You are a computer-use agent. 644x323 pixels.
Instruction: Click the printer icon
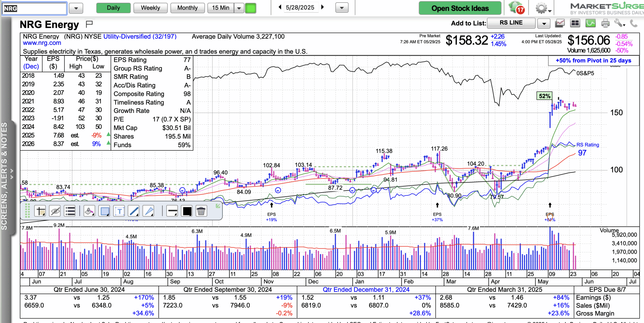tap(605, 23)
